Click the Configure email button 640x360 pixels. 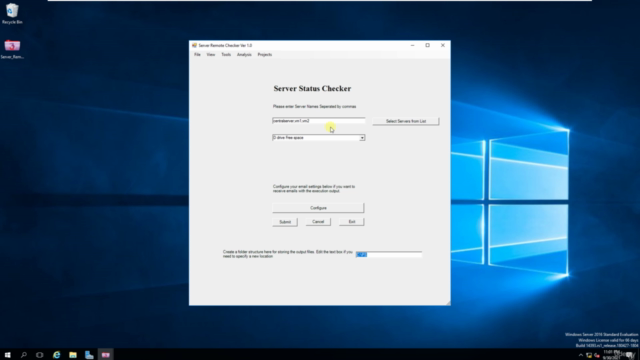[x=318, y=208]
